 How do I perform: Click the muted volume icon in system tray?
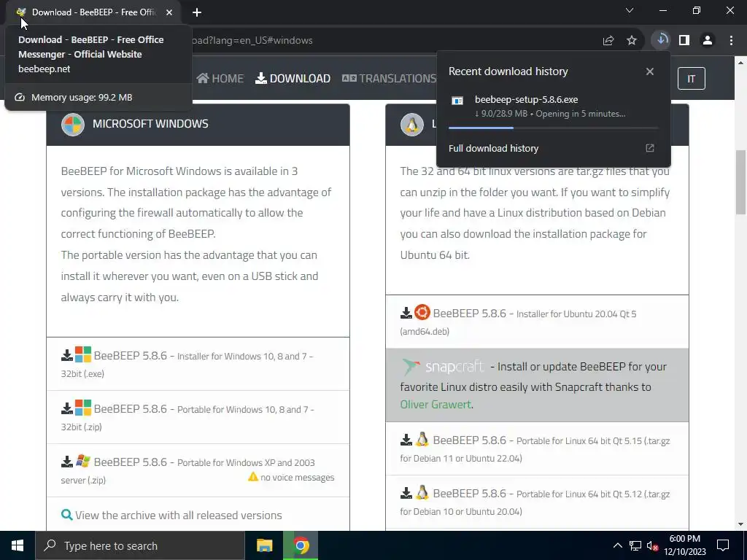pos(652,545)
